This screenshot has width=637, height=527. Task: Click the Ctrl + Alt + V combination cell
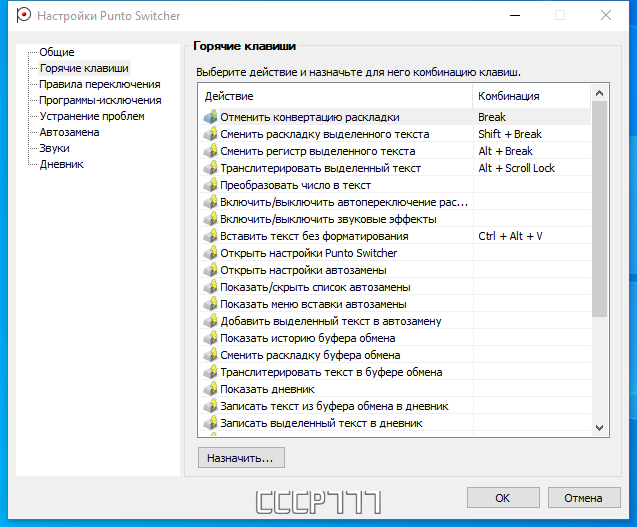532,236
